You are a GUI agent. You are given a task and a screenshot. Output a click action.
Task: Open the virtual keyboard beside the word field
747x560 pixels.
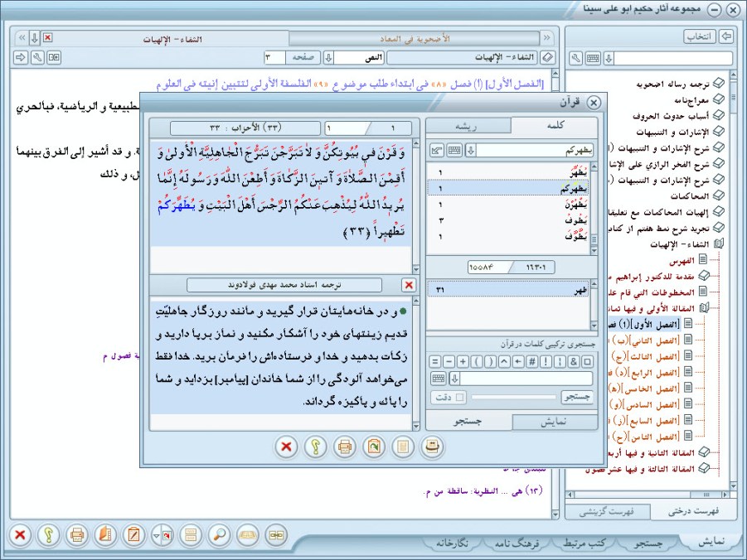(454, 150)
